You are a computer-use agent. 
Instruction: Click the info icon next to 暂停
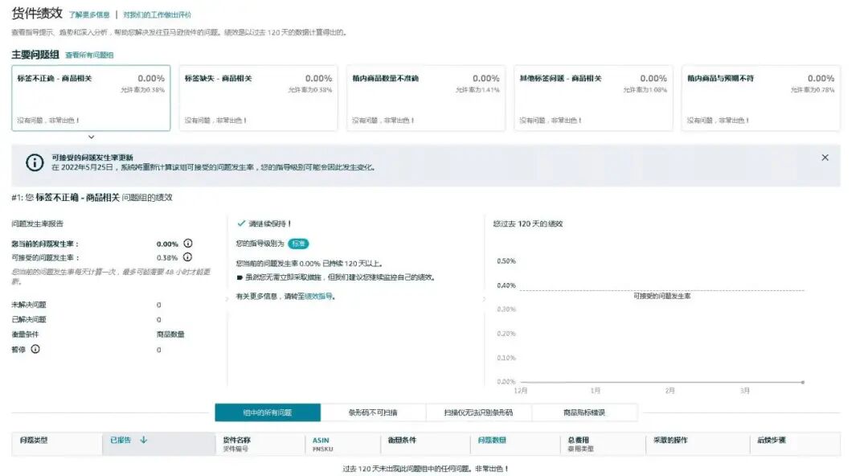tap(35, 347)
